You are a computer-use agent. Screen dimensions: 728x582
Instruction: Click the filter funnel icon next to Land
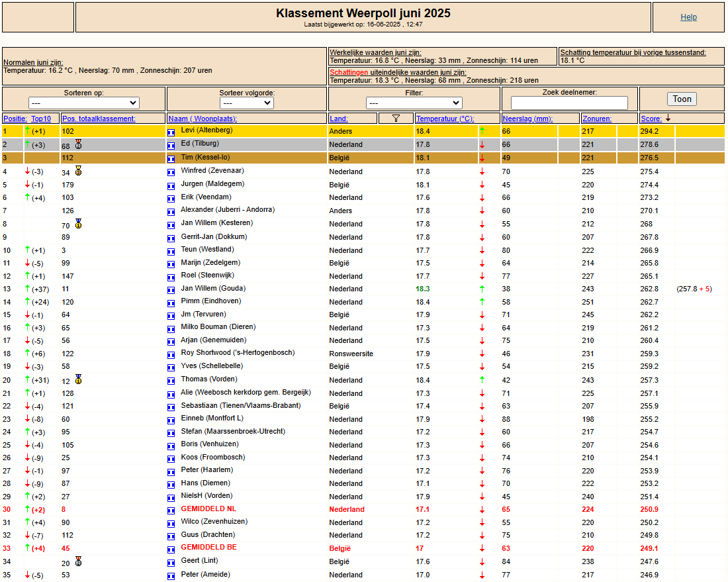(396, 119)
